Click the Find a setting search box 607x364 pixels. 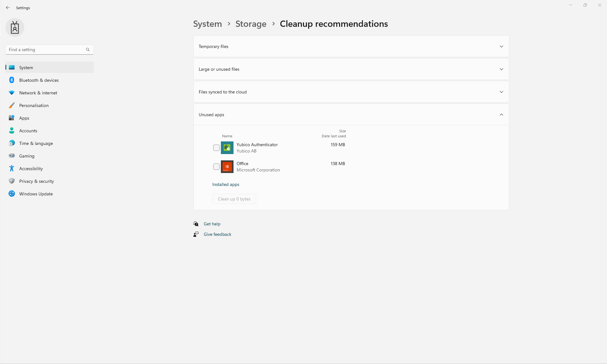point(46,50)
